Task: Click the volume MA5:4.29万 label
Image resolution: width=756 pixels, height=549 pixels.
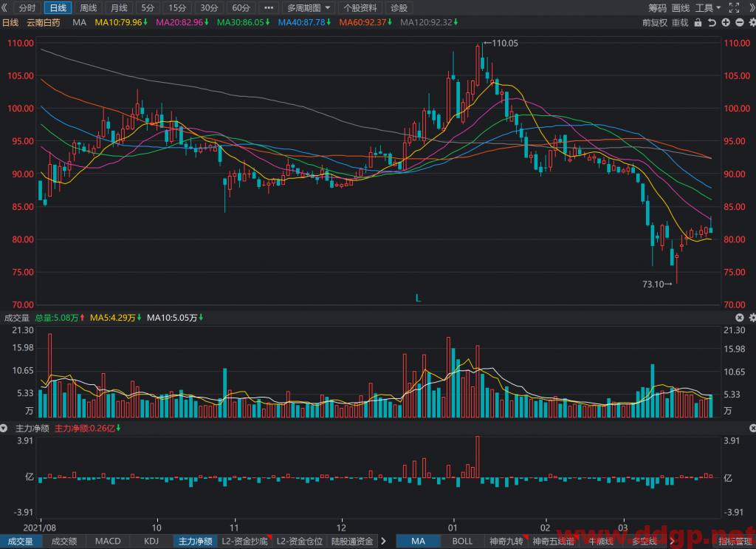Action: pos(116,318)
